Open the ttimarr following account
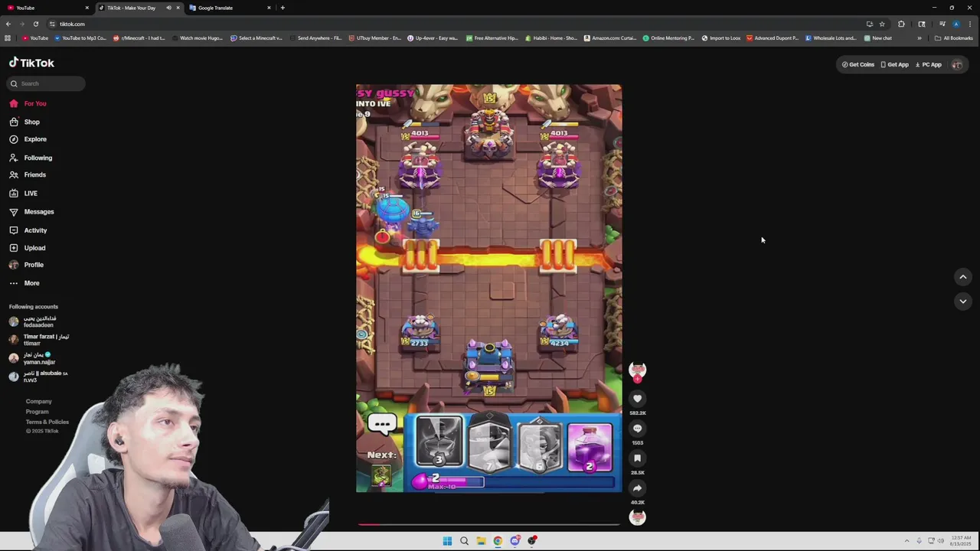980x551 pixels. pyautogui.click(x=39, y=340)
